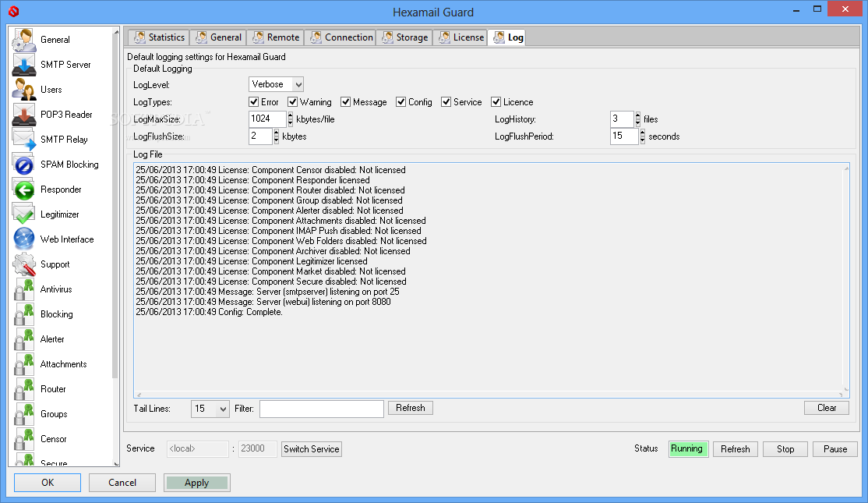Open the General section in the sidebar
This screenshot has width=868, height=503.
coord(55,40)
